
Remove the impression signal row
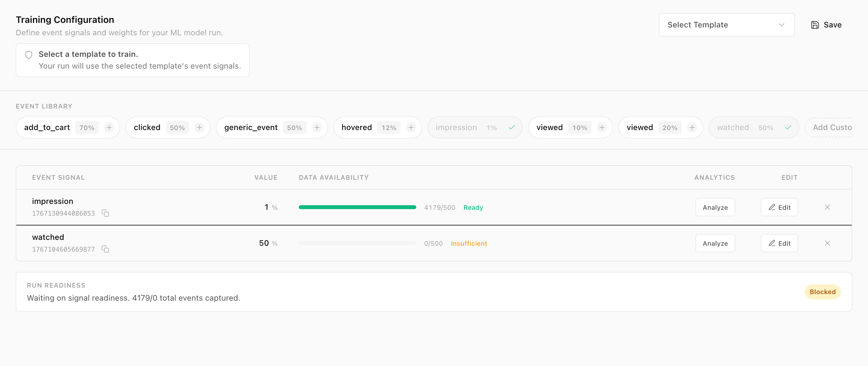point(827,208)
